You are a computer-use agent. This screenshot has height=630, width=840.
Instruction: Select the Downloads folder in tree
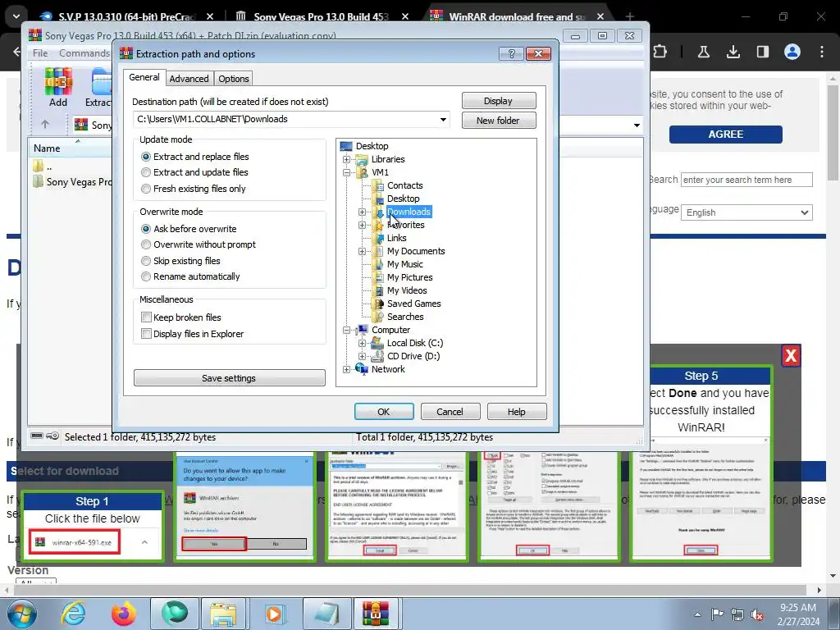click(x=409, y=212)
